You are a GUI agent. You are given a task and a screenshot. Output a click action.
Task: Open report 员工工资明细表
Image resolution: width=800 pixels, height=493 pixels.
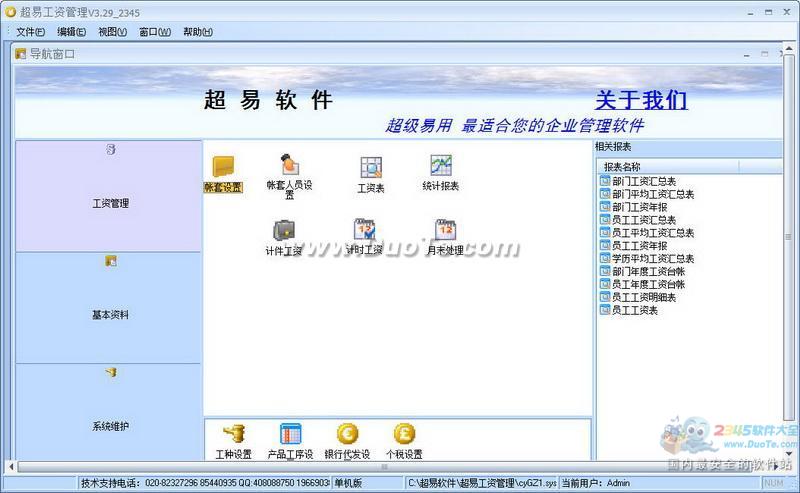pyautogui.click(x=638, y=297)
